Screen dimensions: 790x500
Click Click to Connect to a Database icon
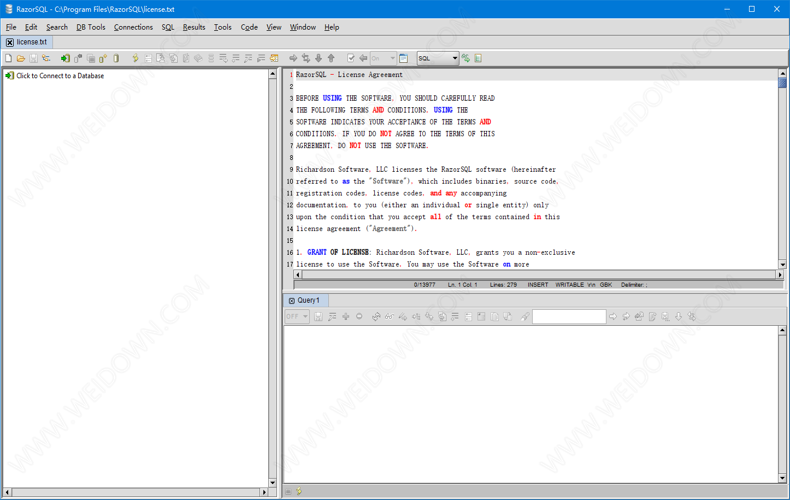[9, 76]
